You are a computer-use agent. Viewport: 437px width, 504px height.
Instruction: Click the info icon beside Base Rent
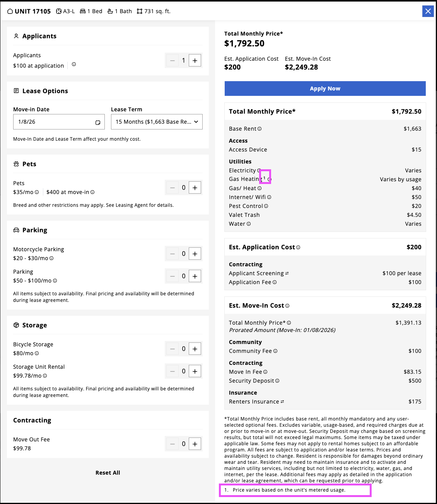tap(259, 129)
